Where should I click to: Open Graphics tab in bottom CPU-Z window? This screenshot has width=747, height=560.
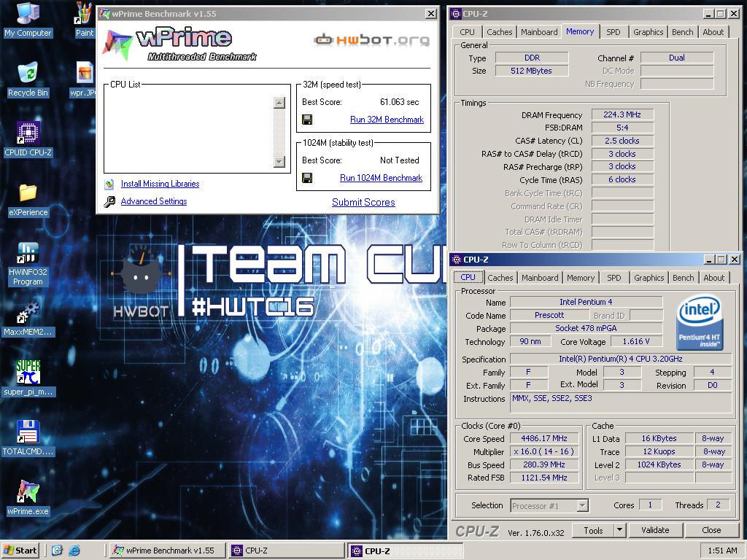click(649, 278)
